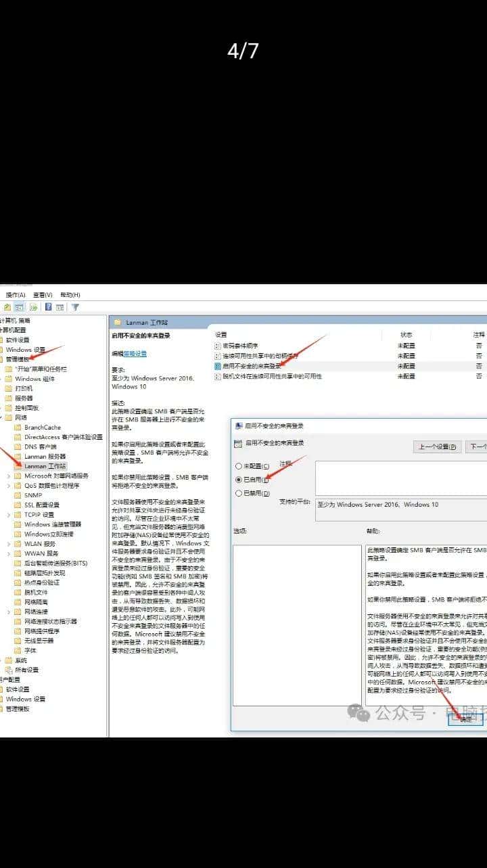
Task: Select the 无线显示器 folder
Action: (x=39, y=640)
